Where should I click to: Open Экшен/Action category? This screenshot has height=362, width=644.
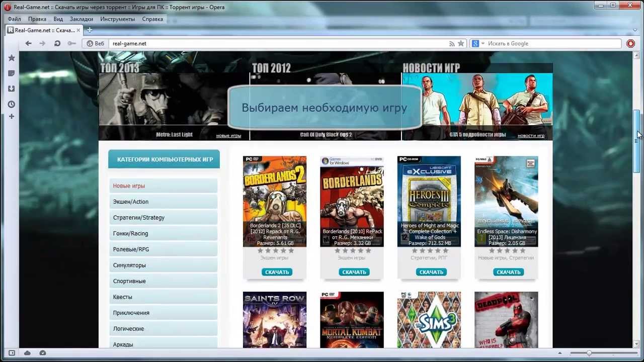pyautogui.click(x=164, y=202)
